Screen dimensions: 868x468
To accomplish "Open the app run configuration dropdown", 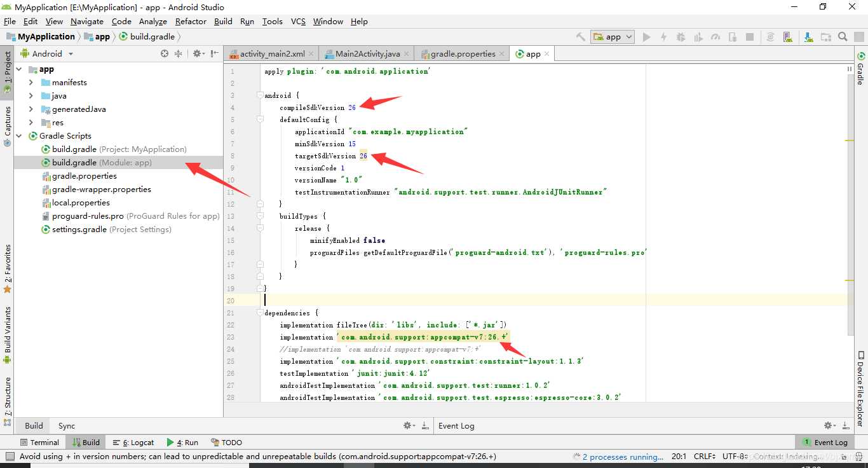I will (613, 37).
